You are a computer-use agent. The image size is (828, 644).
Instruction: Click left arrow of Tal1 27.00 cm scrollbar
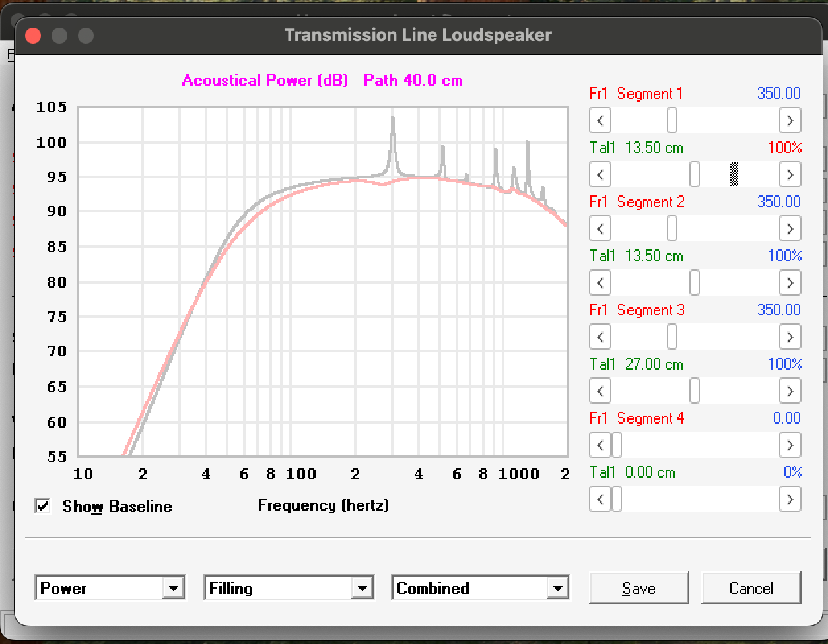click(600, 391)
